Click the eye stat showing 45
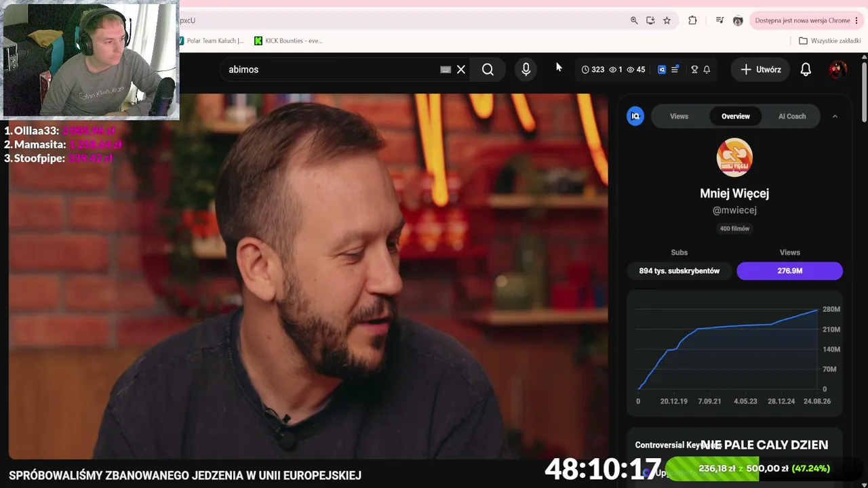This screenshot has height=488, width=868. click(635, 69)
